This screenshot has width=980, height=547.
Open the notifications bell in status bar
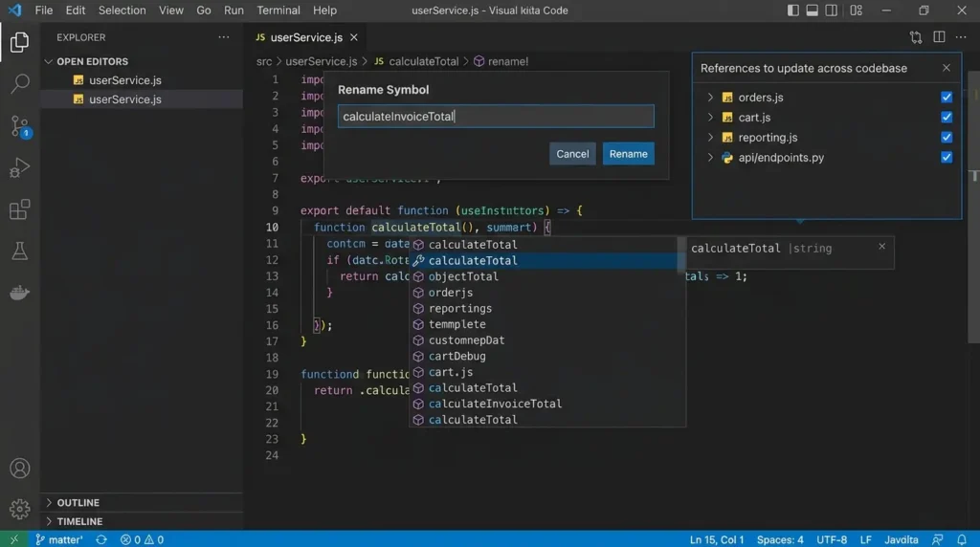click(961, 539)
